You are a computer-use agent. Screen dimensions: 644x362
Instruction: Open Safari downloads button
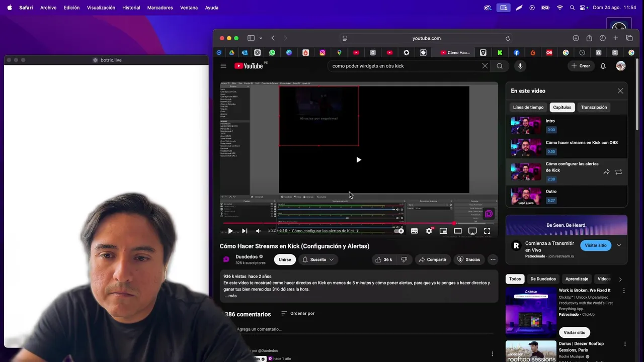pyautogui.click(x=576, y=38)
